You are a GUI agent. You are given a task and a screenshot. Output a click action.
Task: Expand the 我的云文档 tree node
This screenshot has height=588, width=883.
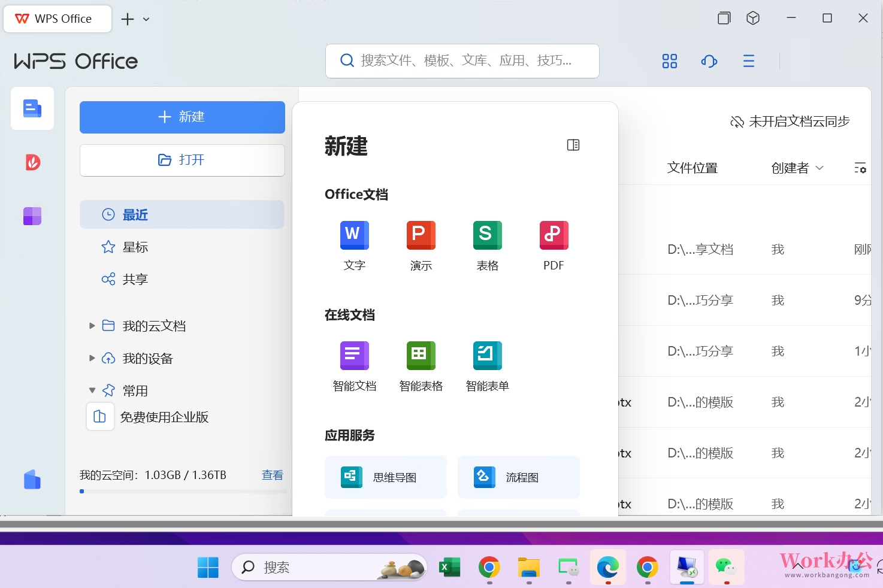coord(92,326)
